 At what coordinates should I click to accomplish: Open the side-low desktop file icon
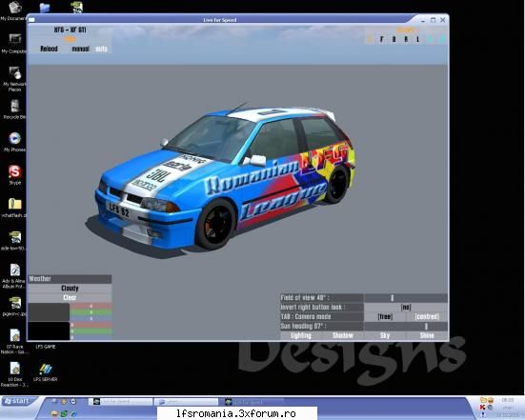pyautogui.click(x=14, y=240)
